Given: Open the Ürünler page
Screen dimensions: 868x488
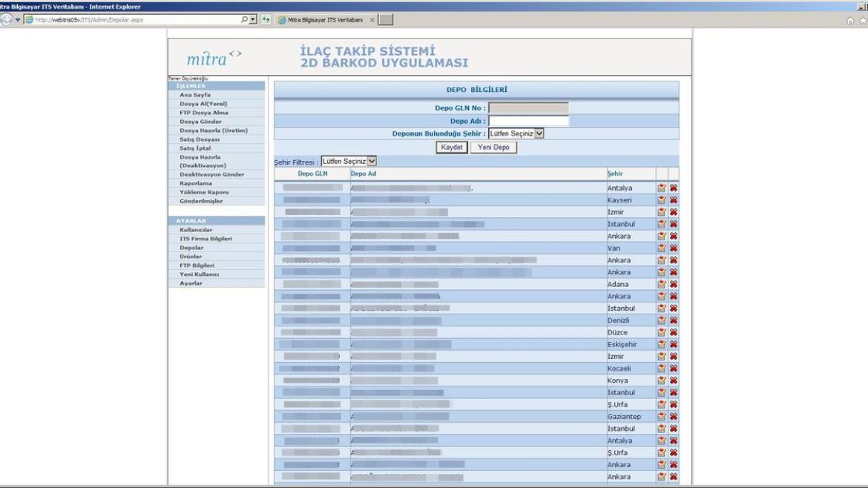Looking at the screenshot, I should point(191,256).
